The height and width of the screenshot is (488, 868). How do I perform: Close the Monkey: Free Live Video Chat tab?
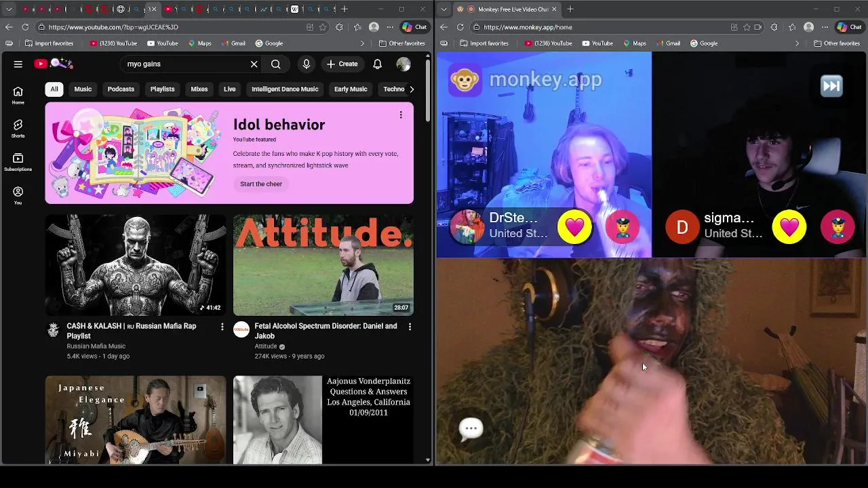pos(554,9)
